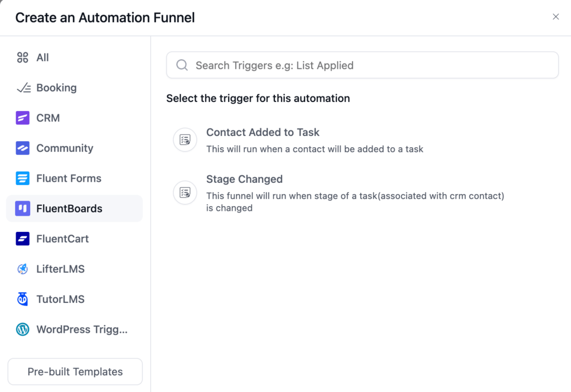Viewport: 571px width, 392px height.
Task: Switch to the CRM category
Action: point(74,118)
